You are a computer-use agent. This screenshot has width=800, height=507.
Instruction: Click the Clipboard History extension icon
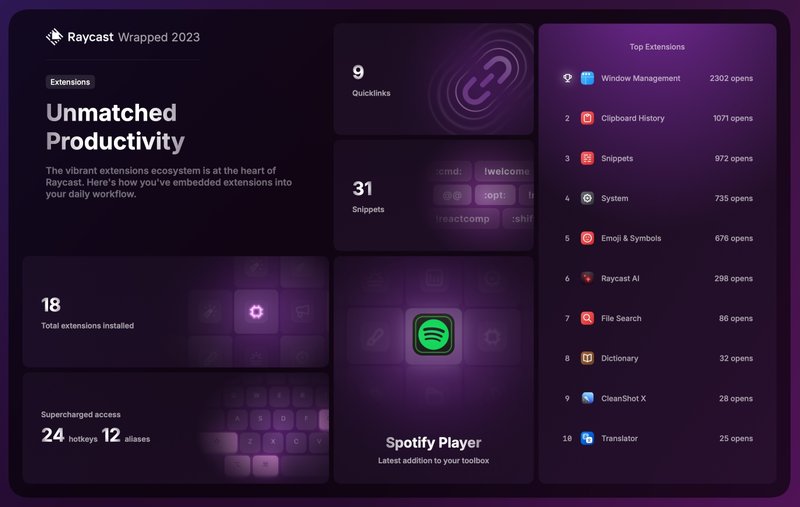coord(587,118)
